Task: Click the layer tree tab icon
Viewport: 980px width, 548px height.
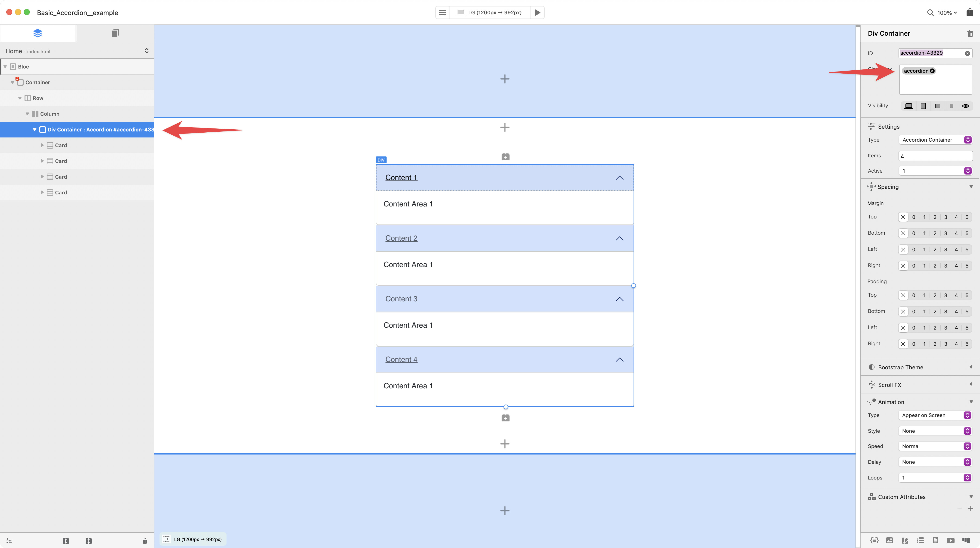Action: pyautogui.click(x=38, y=33)
